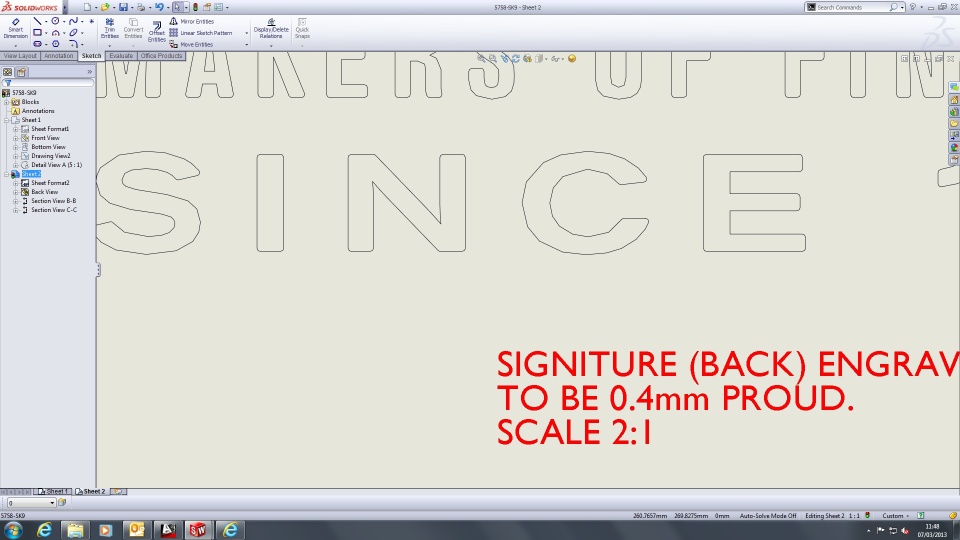Open Smart Dimension dropdown arrow

coord(15,45)
